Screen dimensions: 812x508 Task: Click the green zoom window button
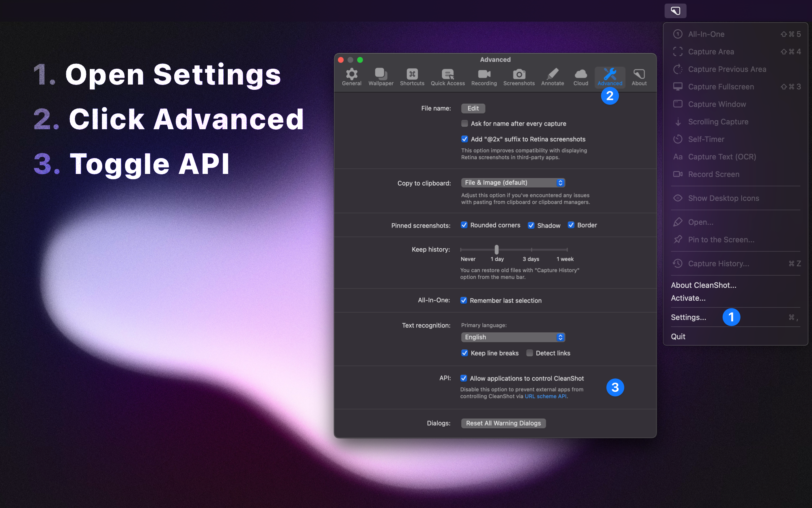[360, 60]
